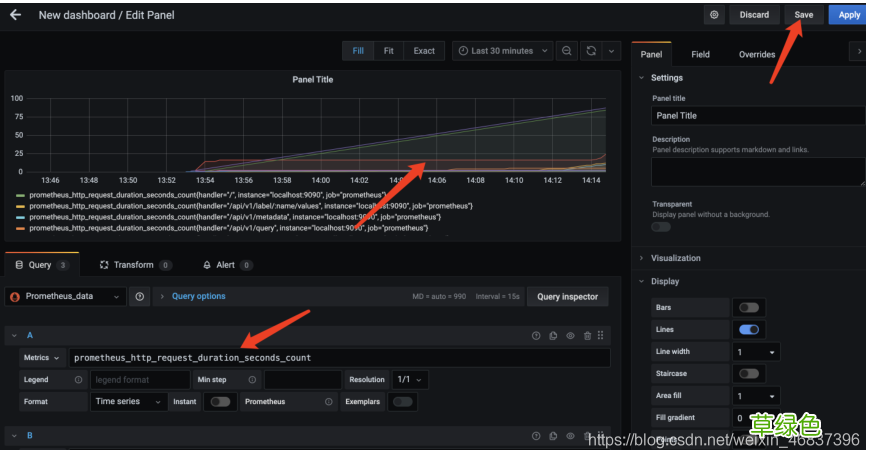This screenshot has height=459, width=870.
Task: Click the Apply button
Action: [848, 15]
